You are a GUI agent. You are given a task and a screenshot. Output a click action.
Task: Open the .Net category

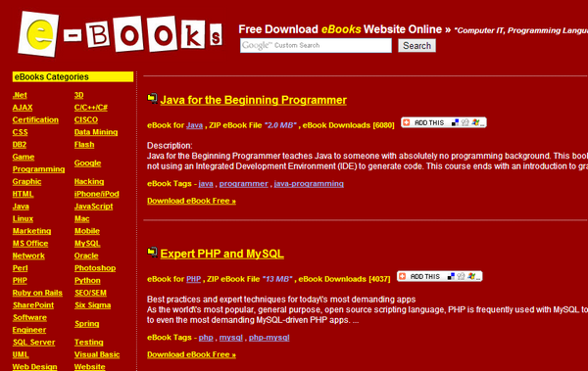(x=20, y=95)
